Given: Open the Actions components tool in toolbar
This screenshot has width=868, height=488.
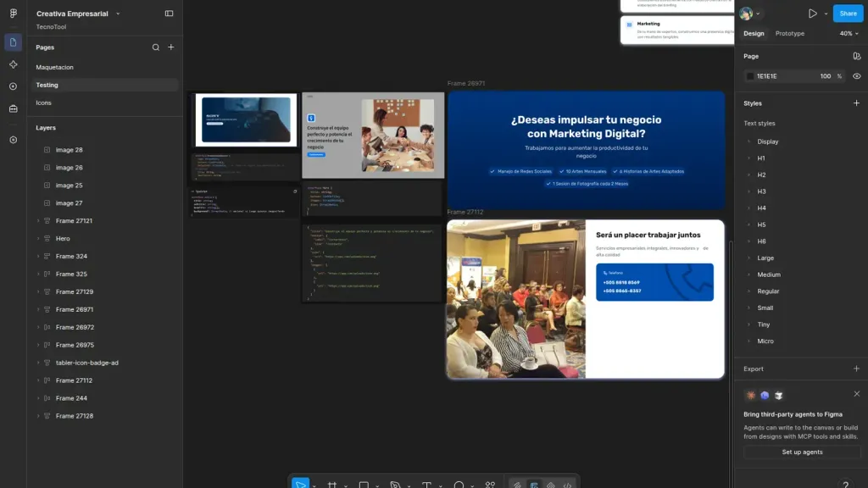Looking at the screenshot, I should (x=491, y=484).
